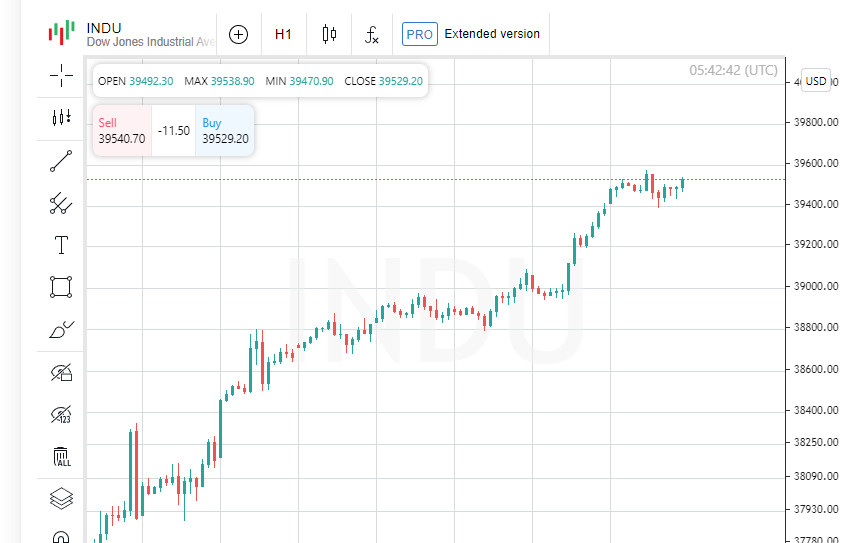
Task: Open the fx indicators menu
Action: pyautogui.click(x=372, y=35)
